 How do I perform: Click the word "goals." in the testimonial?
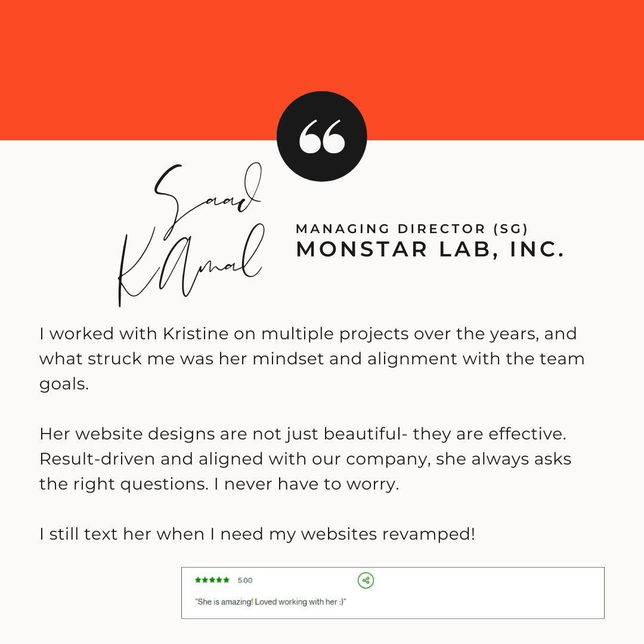coord(64,385)
